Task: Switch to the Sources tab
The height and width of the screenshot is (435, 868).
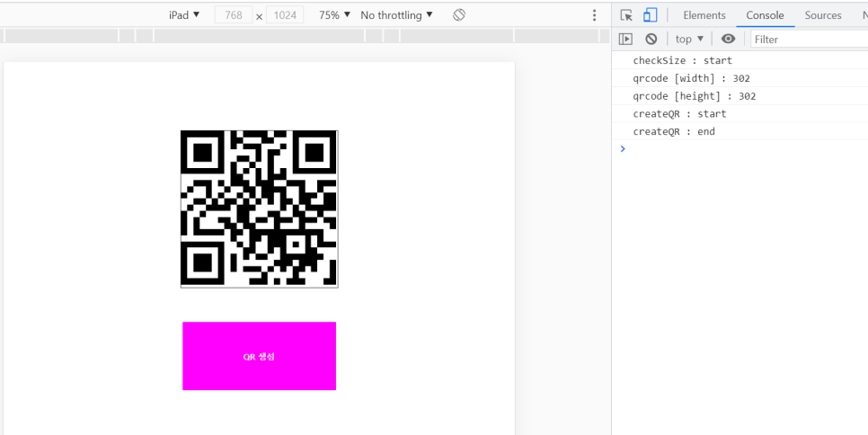Action: pyautogui.click(x=822, y=15)
